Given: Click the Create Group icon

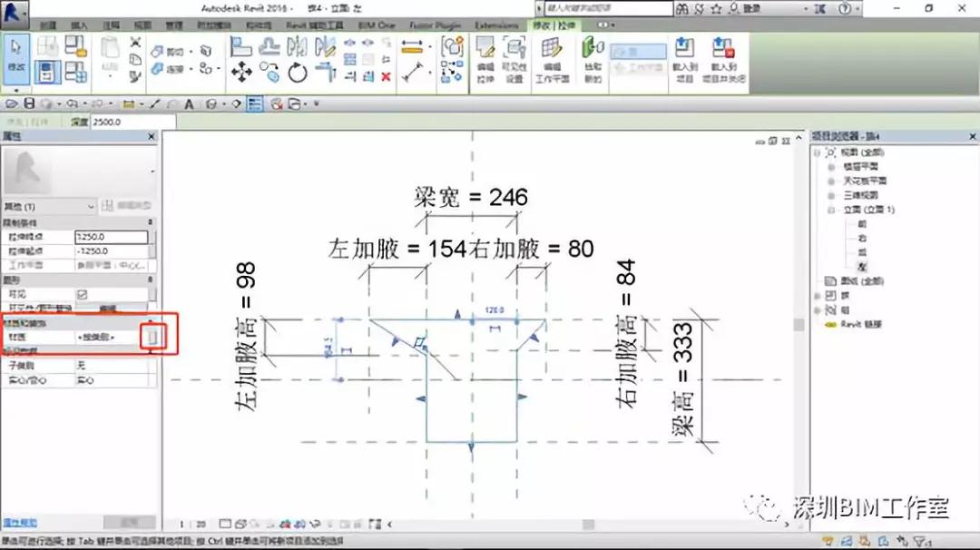Looking at the screenshot, I should [452, 47].
